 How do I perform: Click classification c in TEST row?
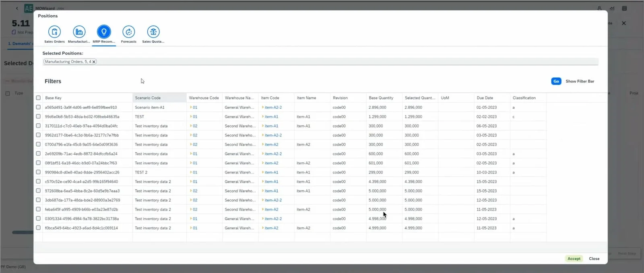(x=514, y=117)
